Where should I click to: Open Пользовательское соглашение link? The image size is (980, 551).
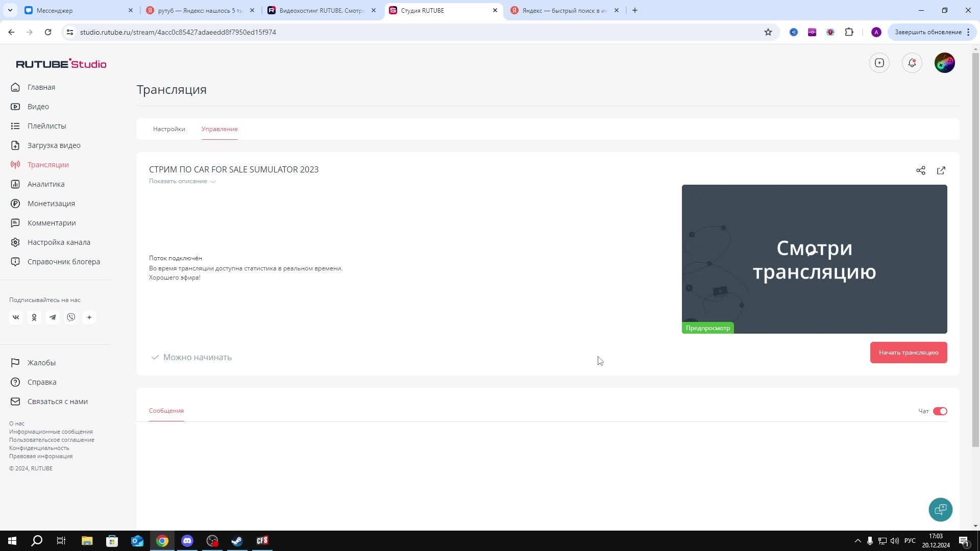[52, 440]
